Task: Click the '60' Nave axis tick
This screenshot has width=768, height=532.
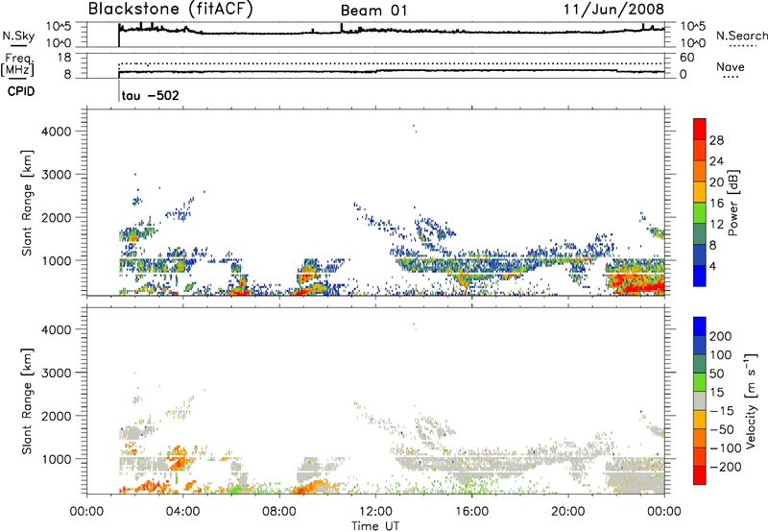Action: (x=687, y=58)
